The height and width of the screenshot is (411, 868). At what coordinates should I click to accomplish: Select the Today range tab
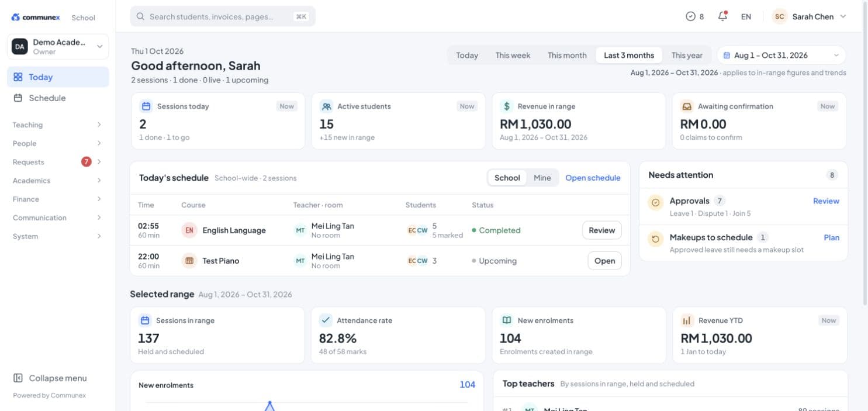coord(467,56)
